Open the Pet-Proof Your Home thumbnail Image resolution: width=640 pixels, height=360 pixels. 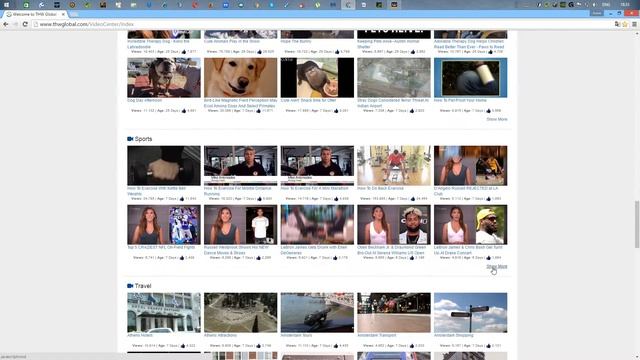tap(471, 78)
